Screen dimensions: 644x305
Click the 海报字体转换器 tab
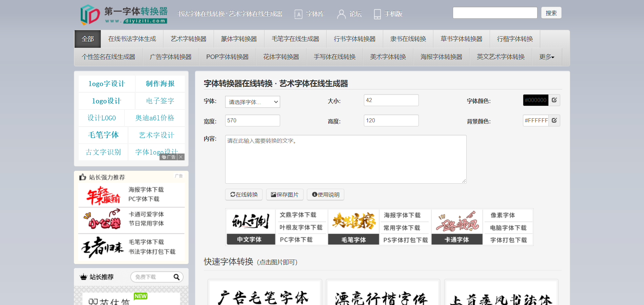441,57
